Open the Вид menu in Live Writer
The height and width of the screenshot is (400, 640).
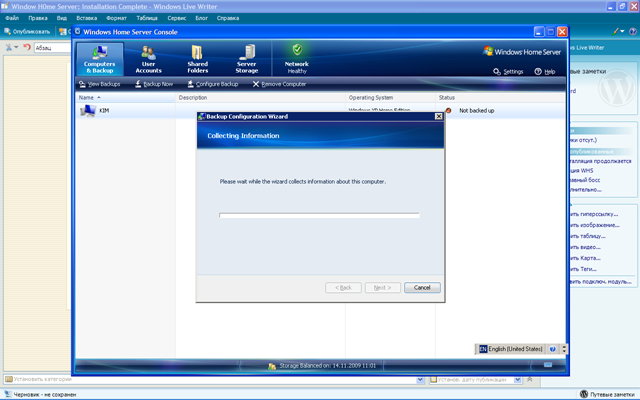(x=62, y=18)
